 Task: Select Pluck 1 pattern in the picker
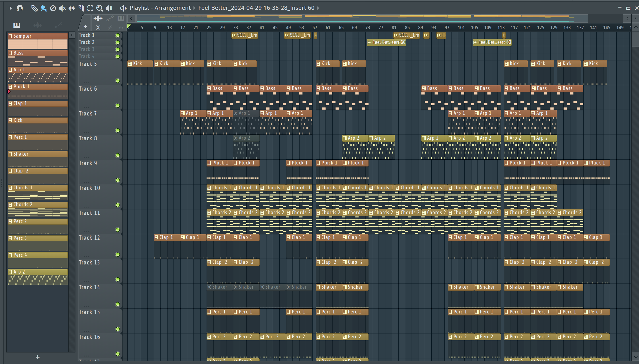click(37, 91)
